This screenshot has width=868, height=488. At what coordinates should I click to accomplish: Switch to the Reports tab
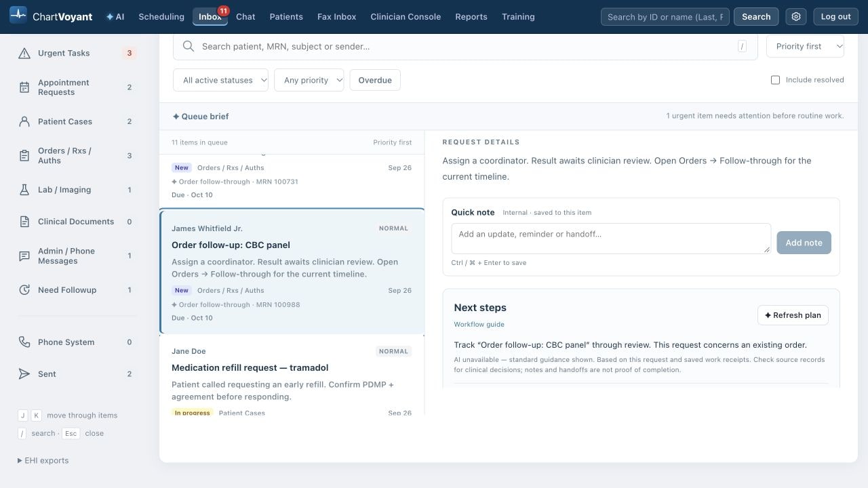[x=471, y=17]
